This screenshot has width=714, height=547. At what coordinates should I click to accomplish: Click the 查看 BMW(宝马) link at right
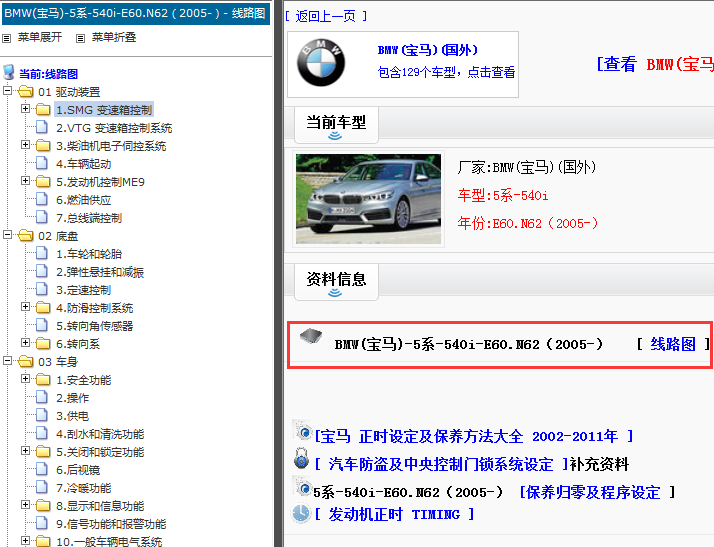coord(655,64)
